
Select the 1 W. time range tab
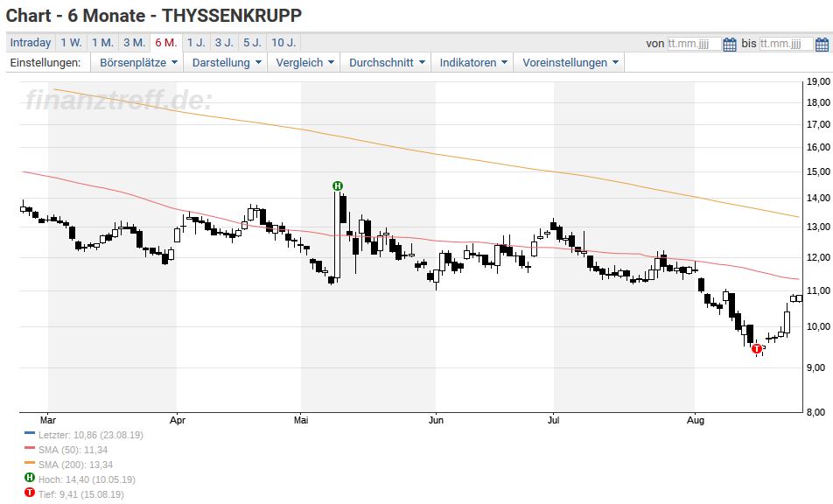71,43
